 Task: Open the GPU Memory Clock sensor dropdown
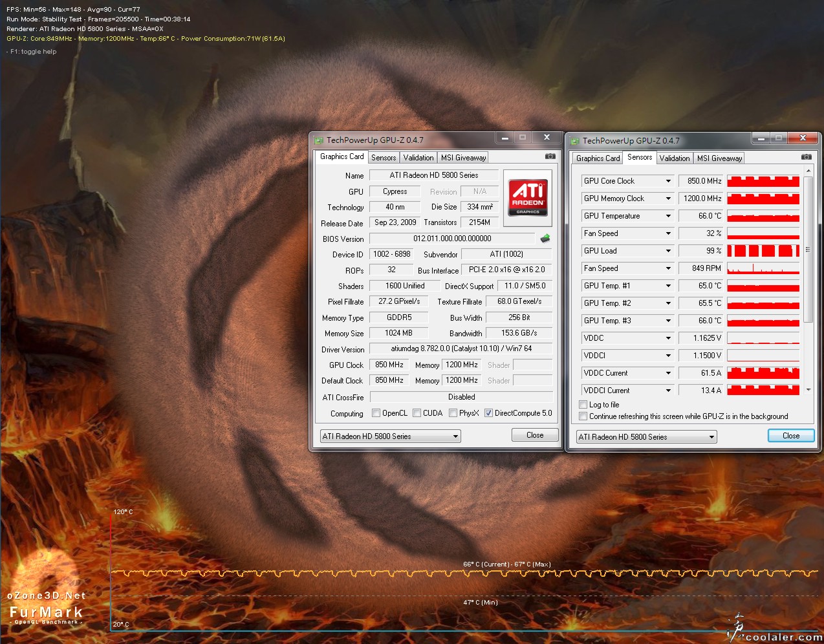pos(668,199)
